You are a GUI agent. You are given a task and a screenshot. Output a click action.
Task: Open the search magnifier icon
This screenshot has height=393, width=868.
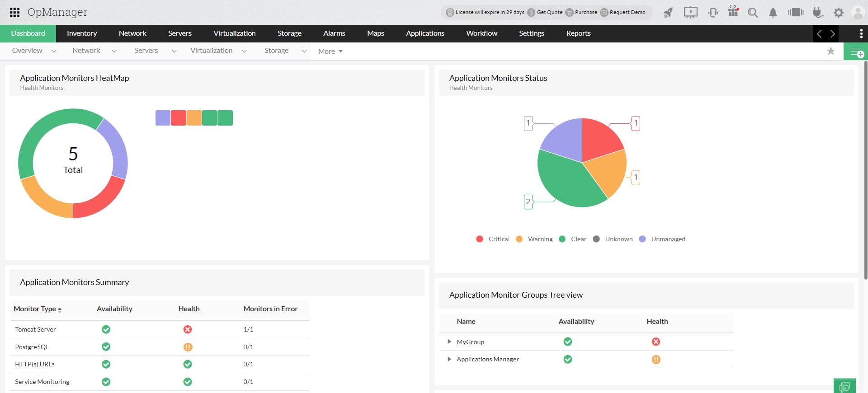coord(752,13)
